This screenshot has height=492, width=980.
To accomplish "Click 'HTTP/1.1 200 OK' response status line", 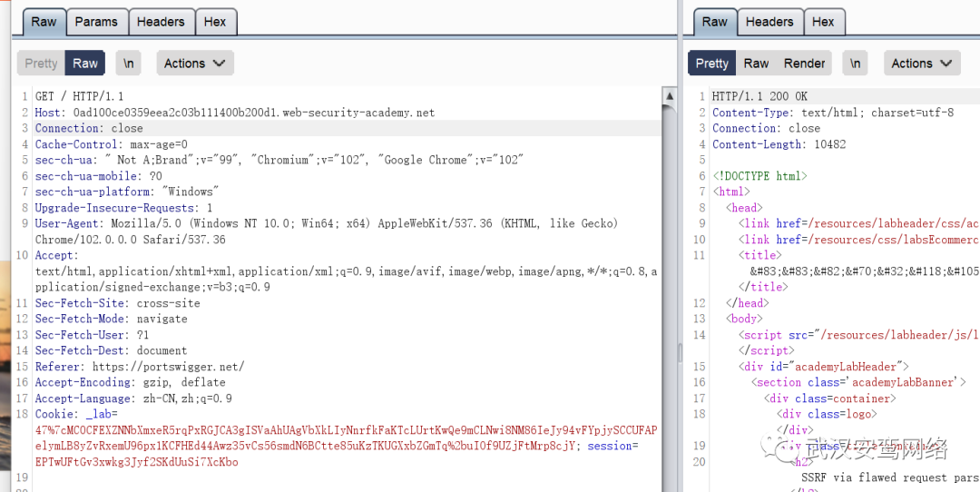I will tap(759, 96).
